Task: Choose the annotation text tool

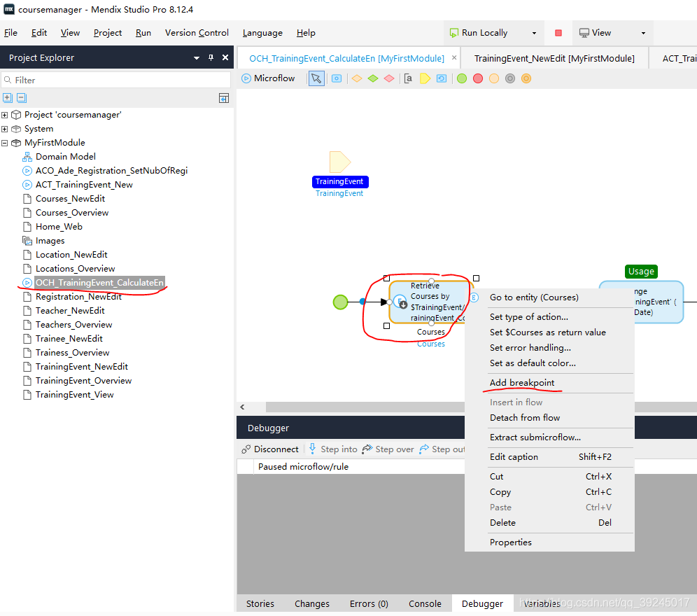Action: coord(409,78)
